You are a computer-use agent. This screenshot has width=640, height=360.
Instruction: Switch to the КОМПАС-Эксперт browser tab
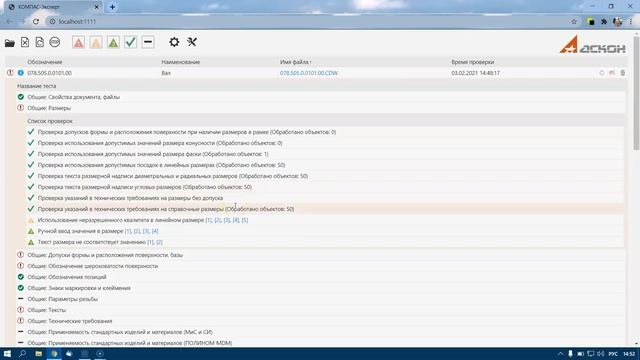pyautogui.click(x=53, y=7)
